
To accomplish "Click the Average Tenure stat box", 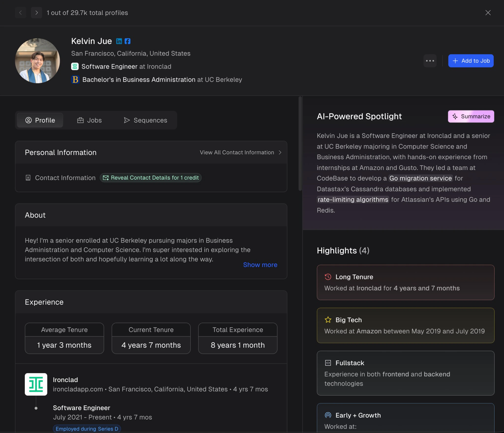I will [x=64, y=338].
